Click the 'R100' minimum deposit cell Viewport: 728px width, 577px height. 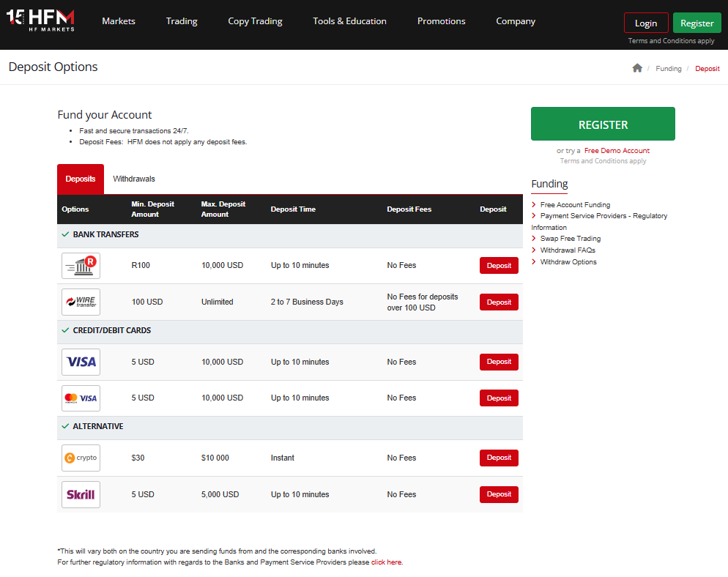[x=141, y=266]
